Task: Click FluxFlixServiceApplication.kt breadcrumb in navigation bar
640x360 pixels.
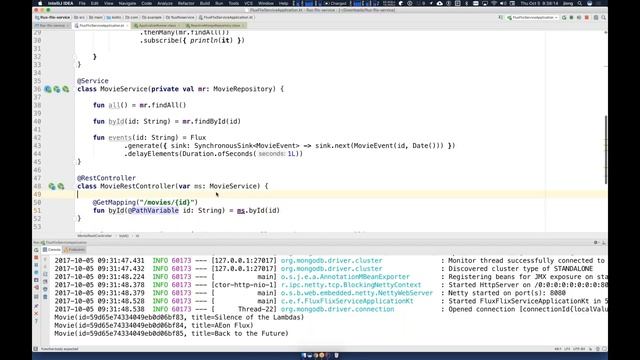Action: pos(226,18)
